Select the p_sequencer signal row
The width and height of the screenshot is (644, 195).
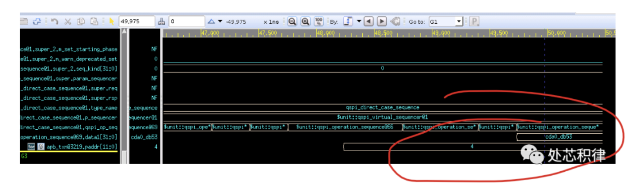pos(69,118)
